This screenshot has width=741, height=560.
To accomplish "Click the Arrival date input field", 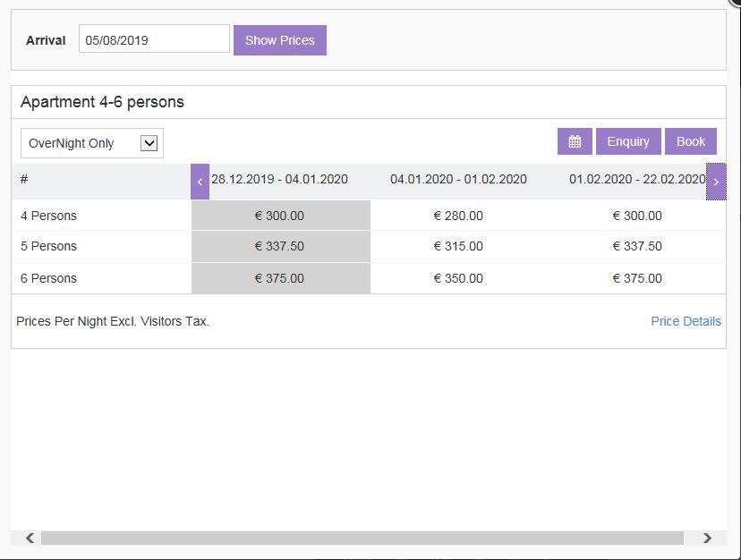I will coord(154,38).
